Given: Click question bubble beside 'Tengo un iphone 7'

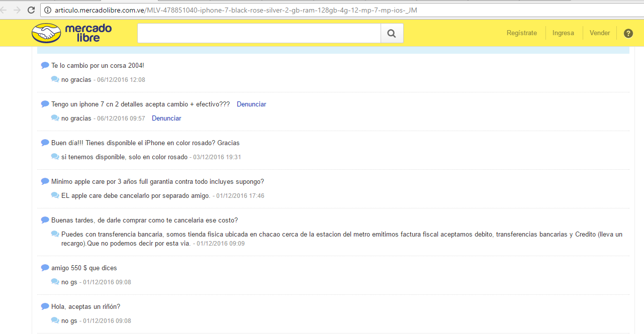Looking at the screenshot, I should pos(45,104).
